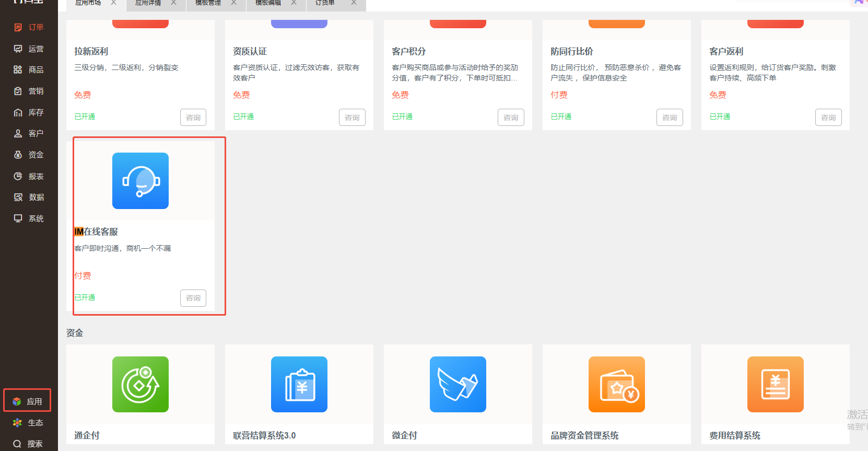Switch to the 模板管理 tab
Image resolution: width=868 pixels, height=451 pixels.
click(208, 3)
